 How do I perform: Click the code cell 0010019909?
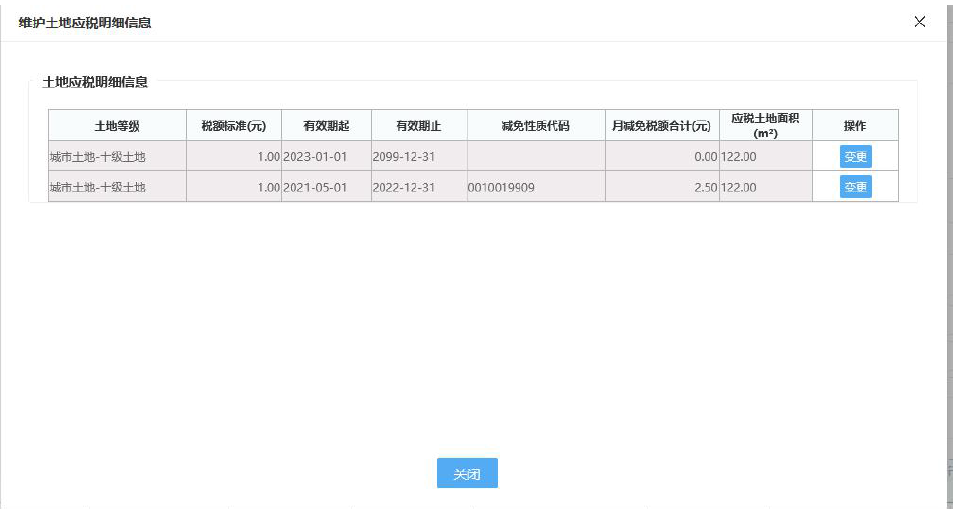(536, 187)
